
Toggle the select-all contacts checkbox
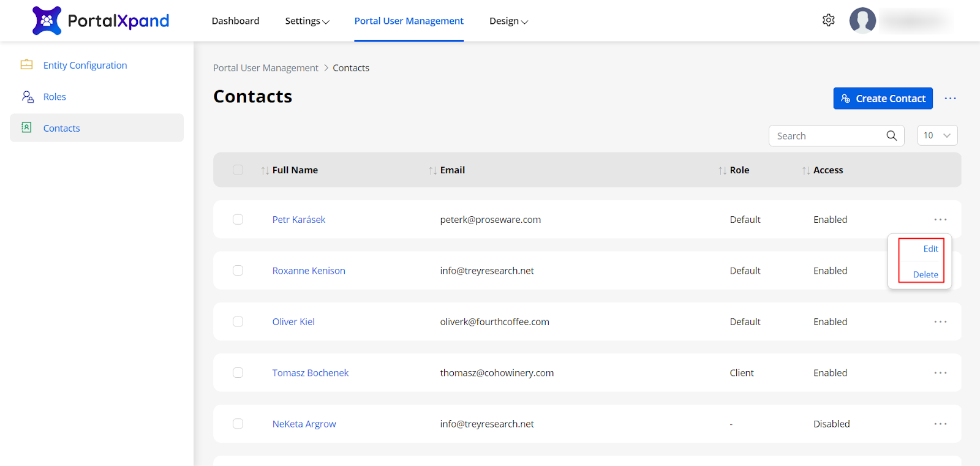pos(238,170)
